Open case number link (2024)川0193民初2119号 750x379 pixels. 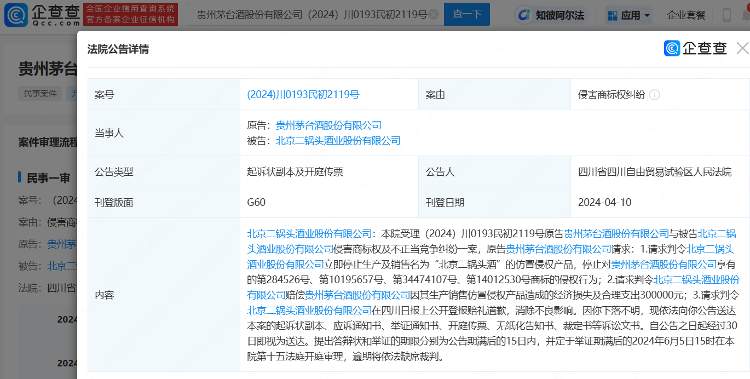tap(303, 95)
